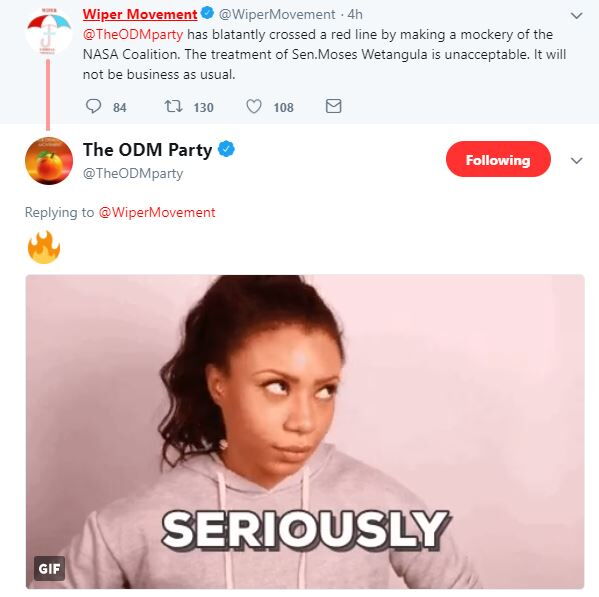The height and width of the screenshot is (597, 599).
Task: Click @TheODMparty handle under party name
Action: click(x=133, y=173)
